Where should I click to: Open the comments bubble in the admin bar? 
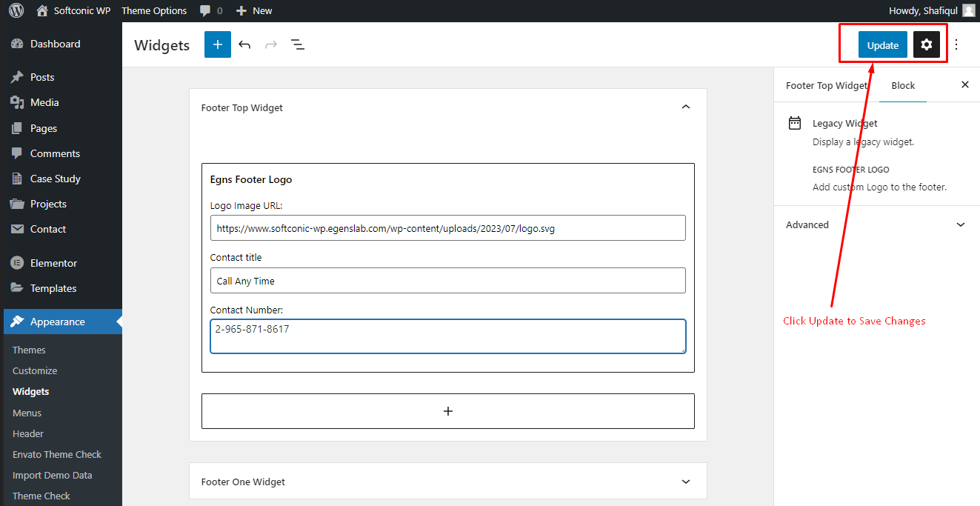tap(211, 10)
